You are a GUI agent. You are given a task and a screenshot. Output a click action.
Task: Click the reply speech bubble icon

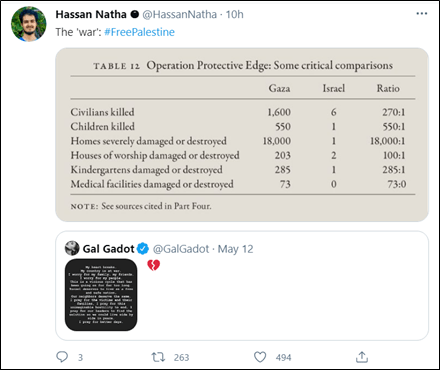point(62,357)
